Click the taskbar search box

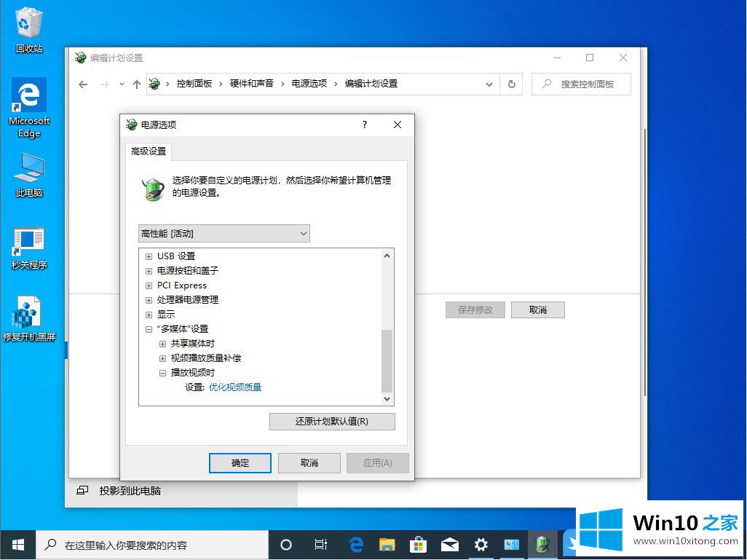[x=152, y=545]
